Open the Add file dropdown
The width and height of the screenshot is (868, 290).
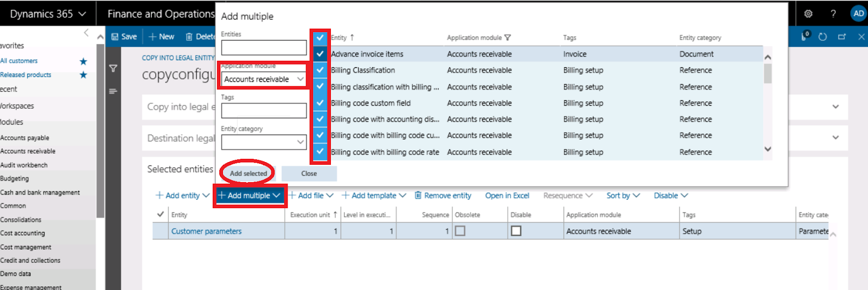click(x=311, y=196)
